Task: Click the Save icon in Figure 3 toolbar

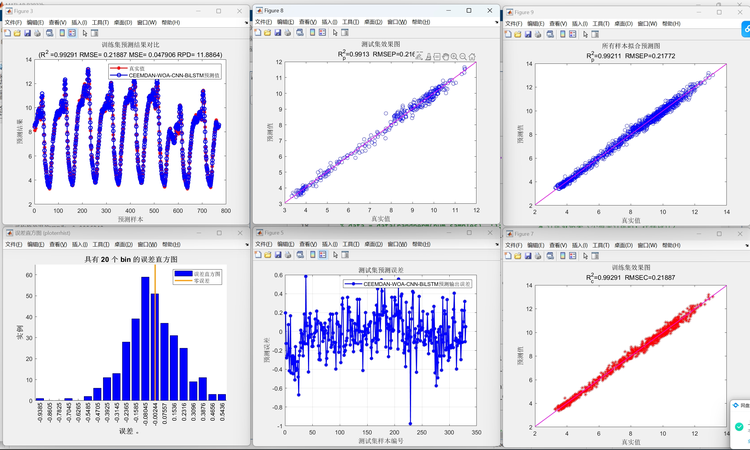Action: (27, 33)
